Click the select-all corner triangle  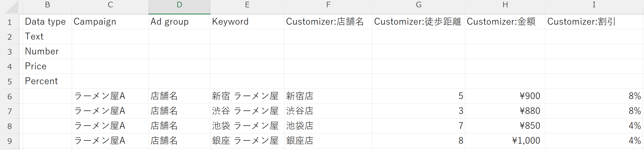point(12,7)
